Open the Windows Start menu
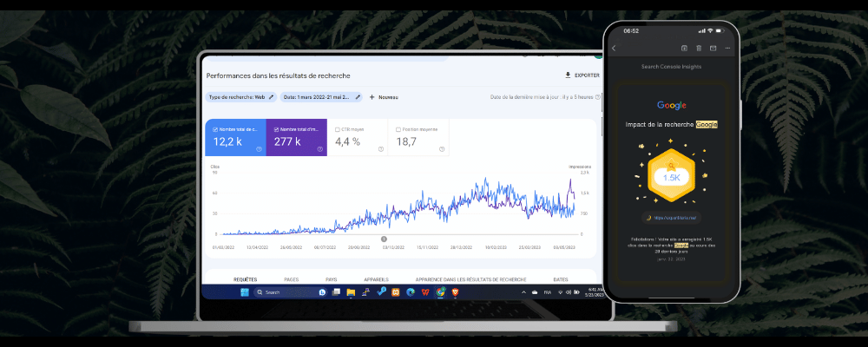Screen dimensions: 868x347 pyautogui.click(x=245, y=292)
